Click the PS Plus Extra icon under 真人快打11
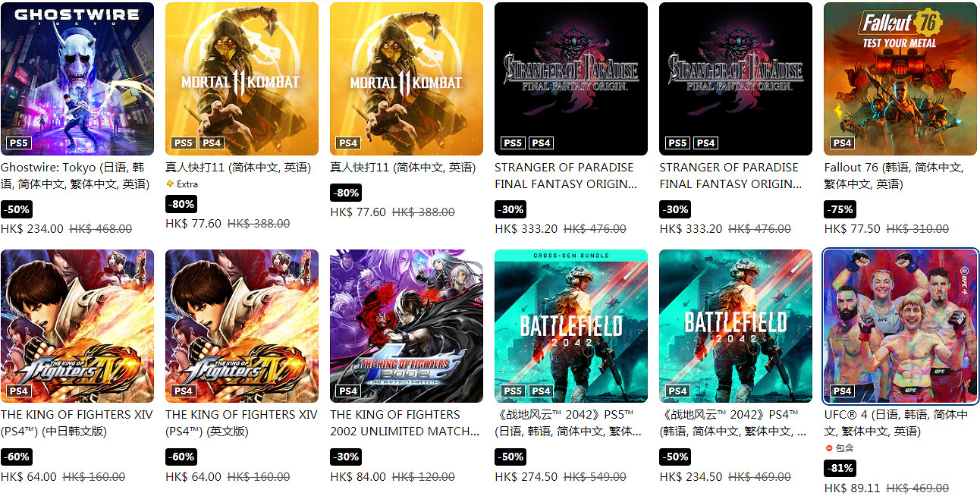 coord(170,184)
